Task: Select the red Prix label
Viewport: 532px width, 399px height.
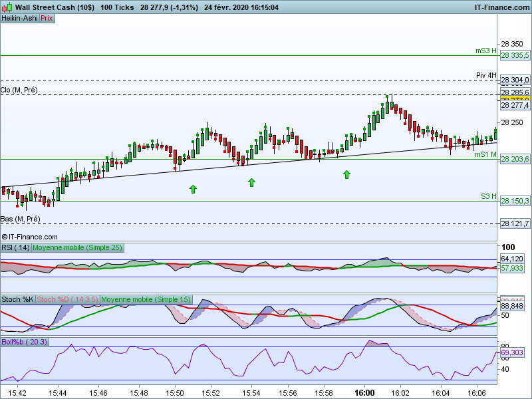Action: 47,19
